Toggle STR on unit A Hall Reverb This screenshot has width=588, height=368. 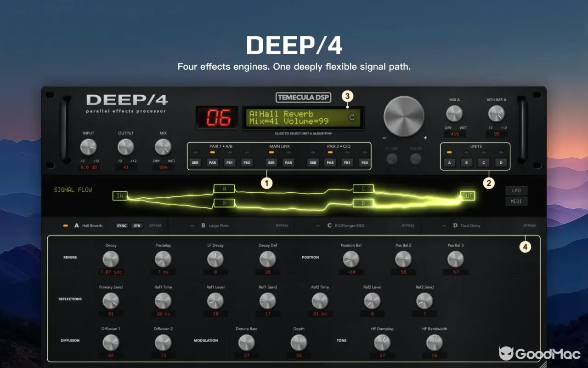137,226
